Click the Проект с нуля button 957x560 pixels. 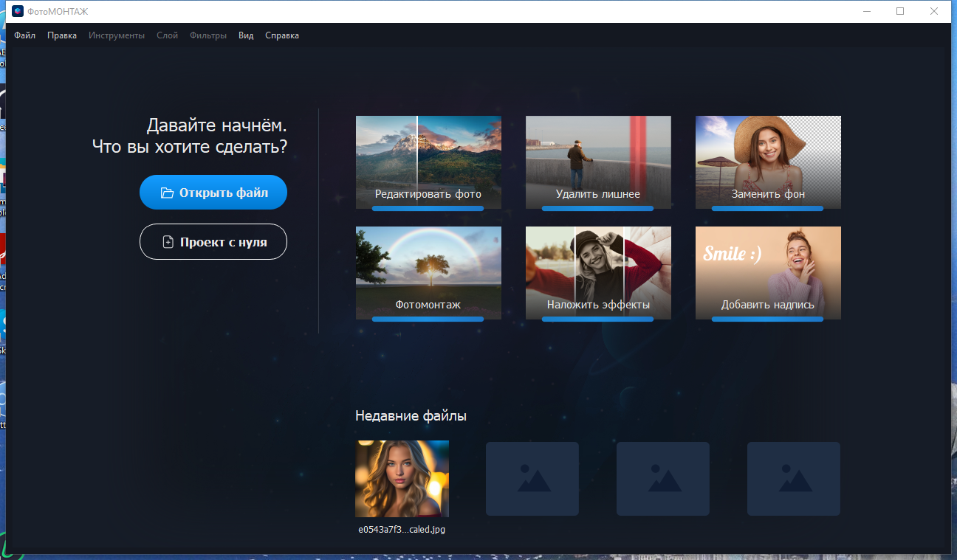[213, 242]
